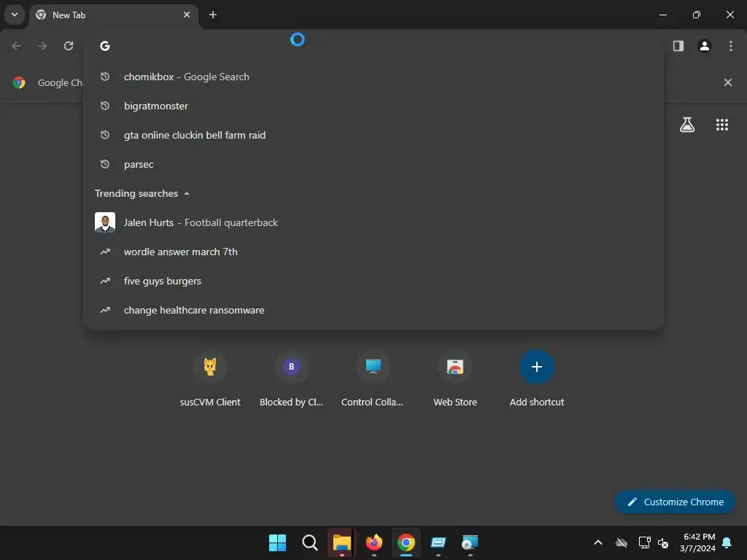Image resolution: width=747 pixels, height=560 pixels.
Task: Open the Control Colla... shortcut
Action: click(373, 379)
